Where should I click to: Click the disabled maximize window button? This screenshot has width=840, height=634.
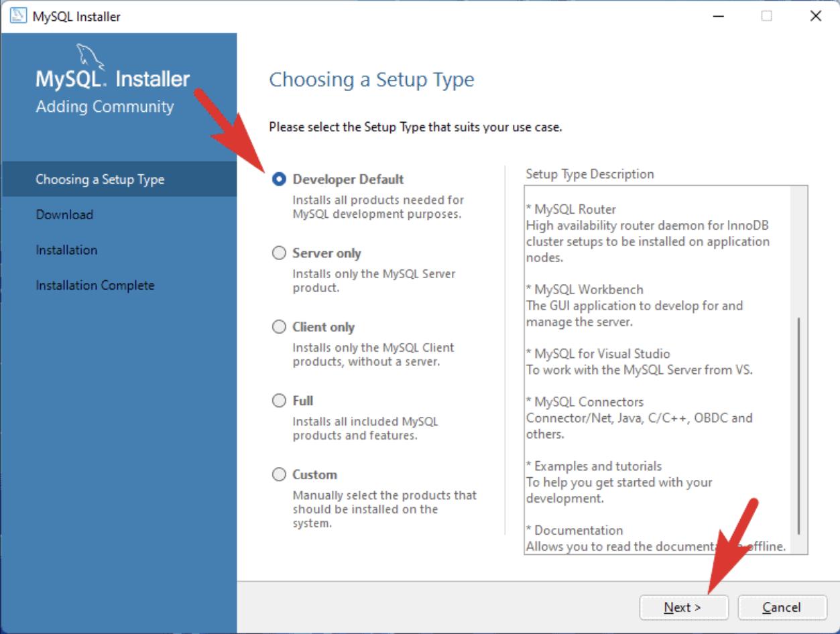pyautogui.click(x=767, y=17)
